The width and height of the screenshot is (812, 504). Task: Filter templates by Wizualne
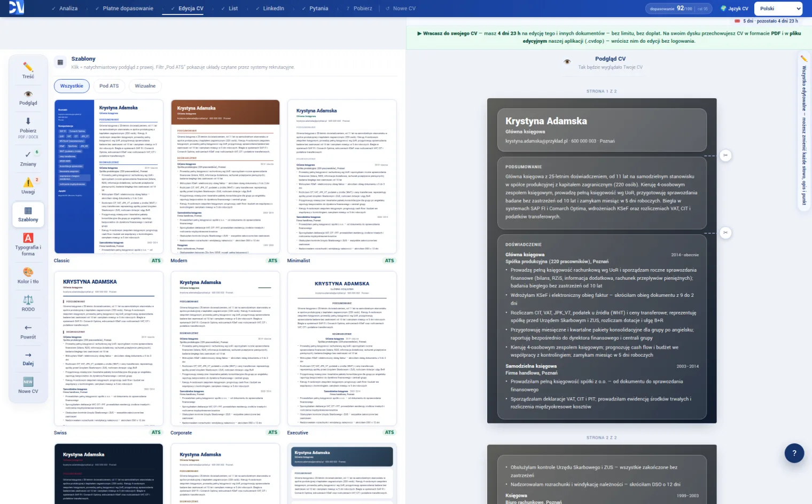[145, 86]
